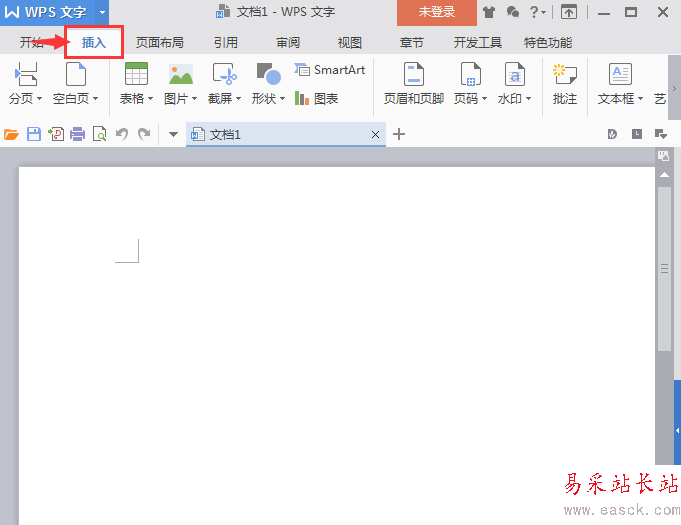
Task: Switch to the 开发工具 tab
Action: coord(478,43)
